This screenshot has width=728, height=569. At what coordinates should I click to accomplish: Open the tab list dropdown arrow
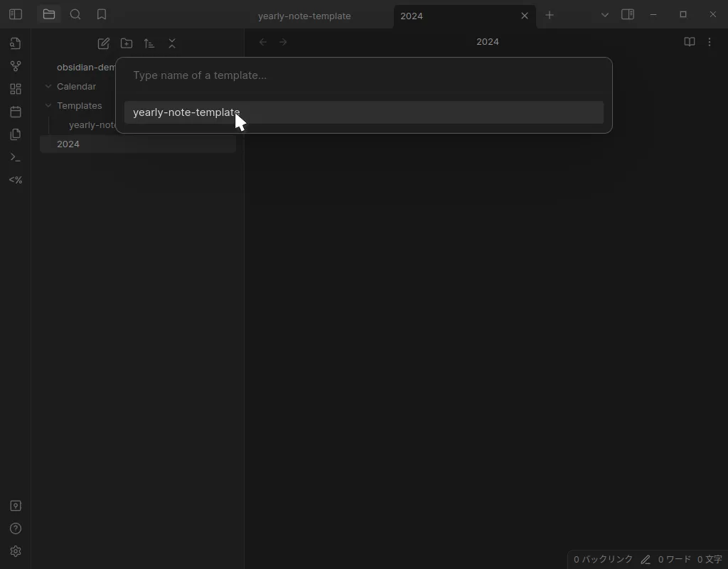point(605,15)
